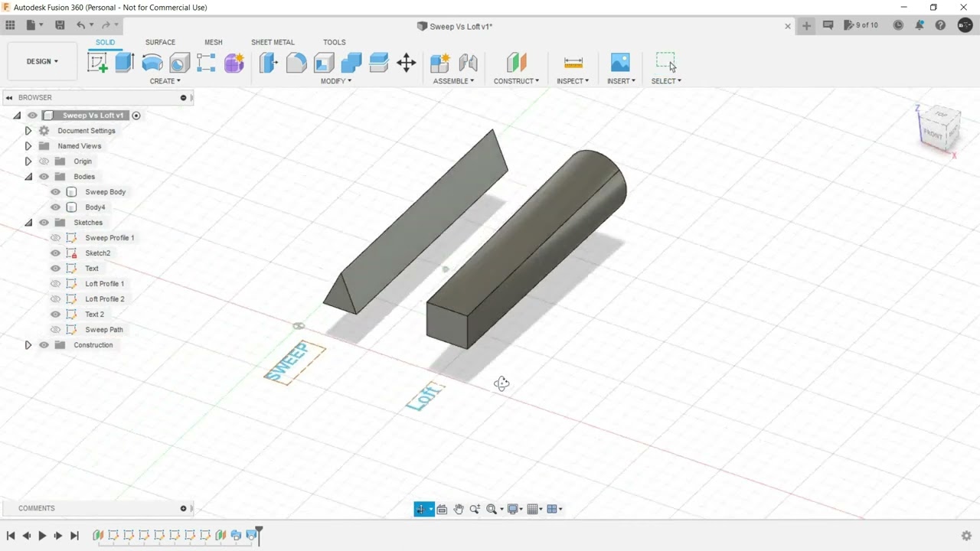Click the Look At camera icon
Viewport: 980px width, 551px height.
[442, 509]
